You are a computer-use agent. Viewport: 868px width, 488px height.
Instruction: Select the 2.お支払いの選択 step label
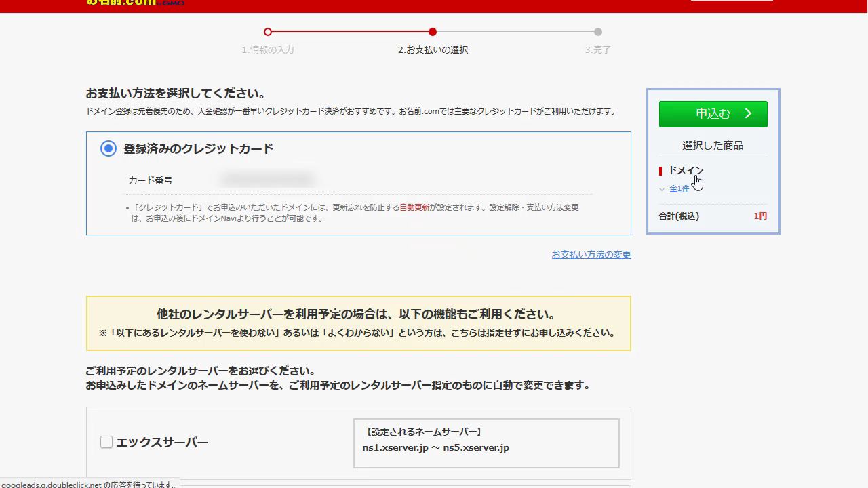(433, 50)
